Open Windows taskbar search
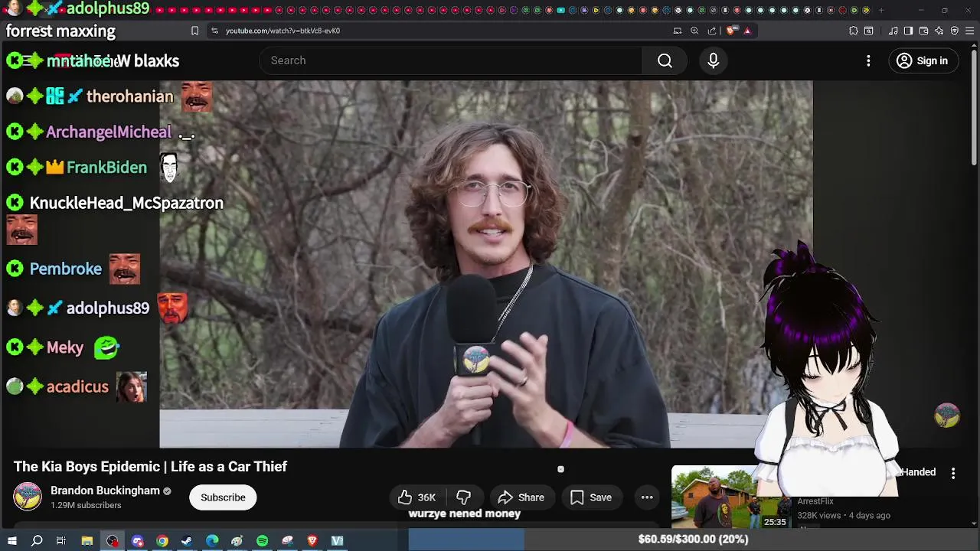The width and height of the screenshot is (980, 551). (x=37, y=541)
